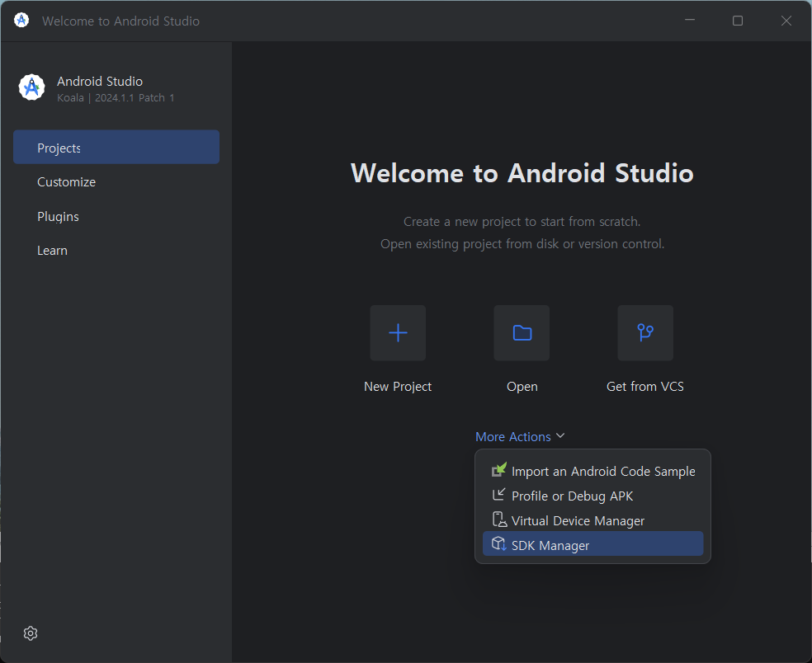Open the Plugins tab

coord(116,216)
